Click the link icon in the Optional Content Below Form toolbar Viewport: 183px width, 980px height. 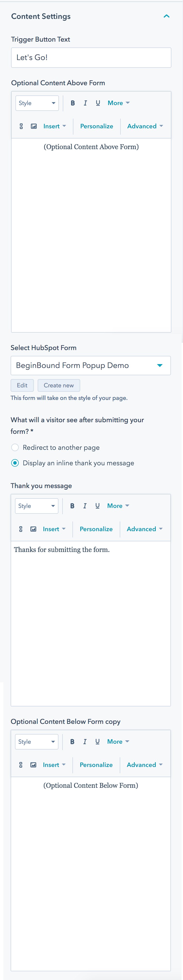pos(21,765)
